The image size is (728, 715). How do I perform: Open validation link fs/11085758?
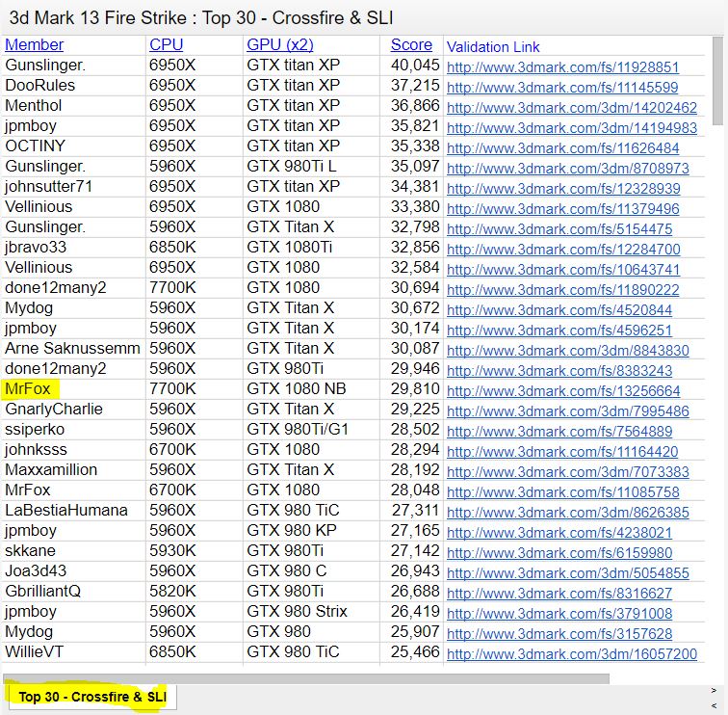pos(562,492)
